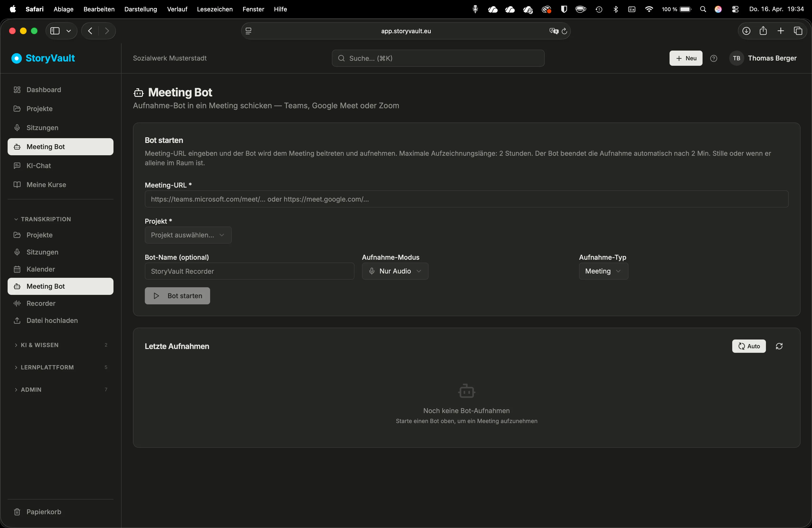Open Sitzungen under TRANSKRIPTION
Screen dimensions: 812x528
[x=60, y=252]
